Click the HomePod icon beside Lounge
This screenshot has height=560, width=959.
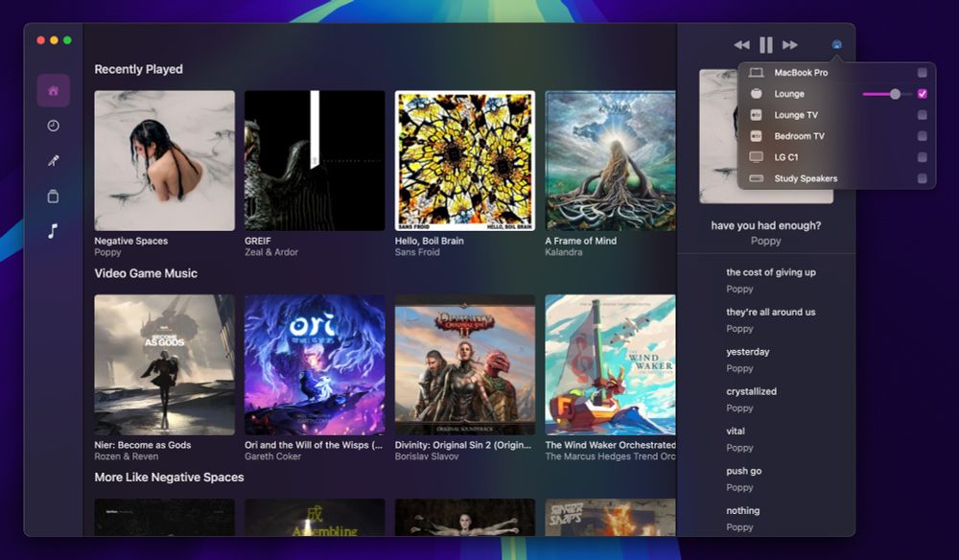(756, 94)
